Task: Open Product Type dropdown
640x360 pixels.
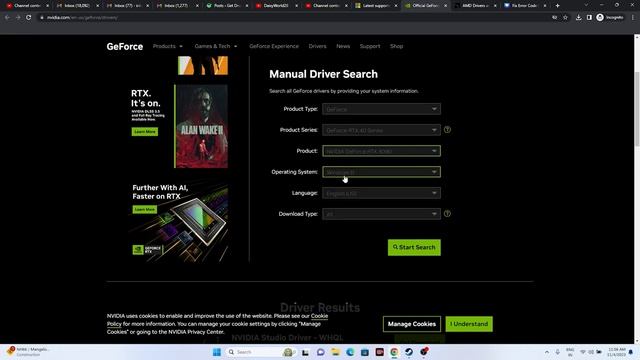Action: click(381, 109)
